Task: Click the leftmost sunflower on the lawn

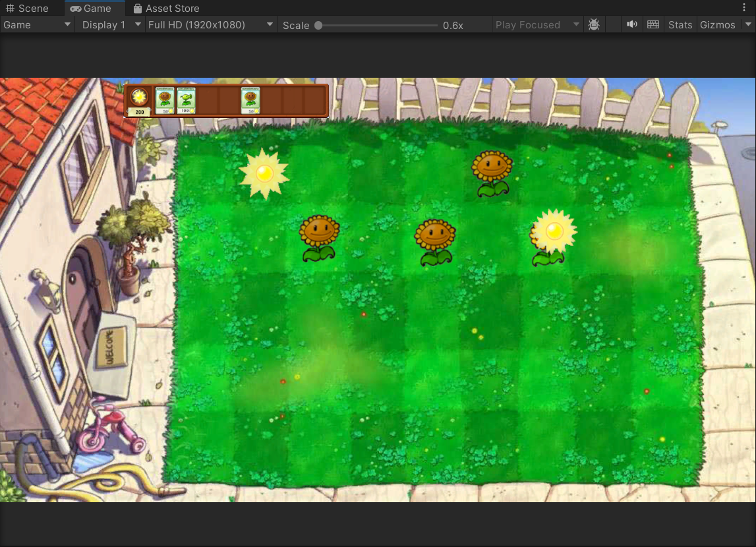Action: (319, 238)
